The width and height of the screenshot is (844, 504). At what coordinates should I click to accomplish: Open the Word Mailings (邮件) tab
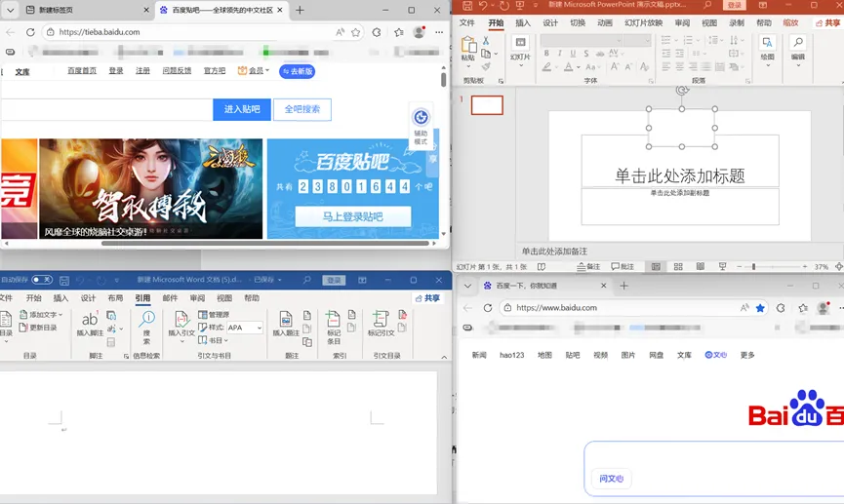(170, 298)
